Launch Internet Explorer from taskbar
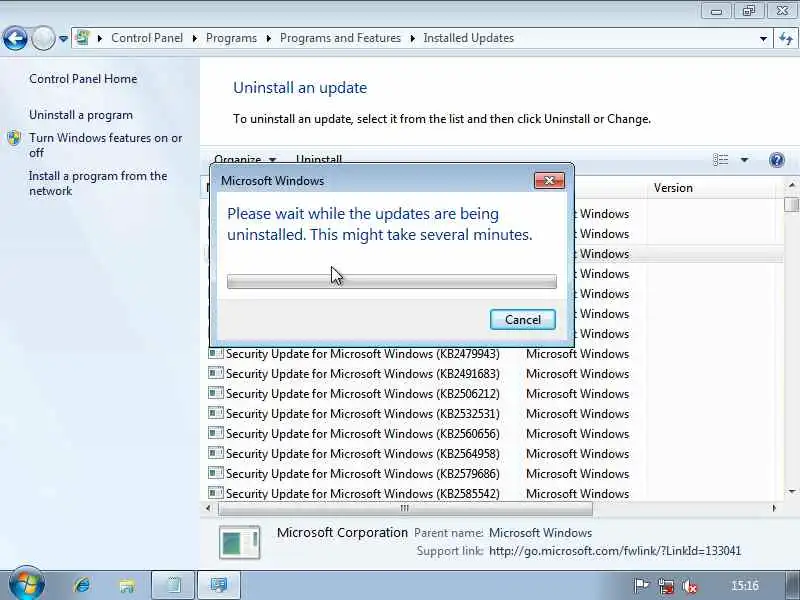Viewport: 800px width, 600px height. [x=82, y=585]
